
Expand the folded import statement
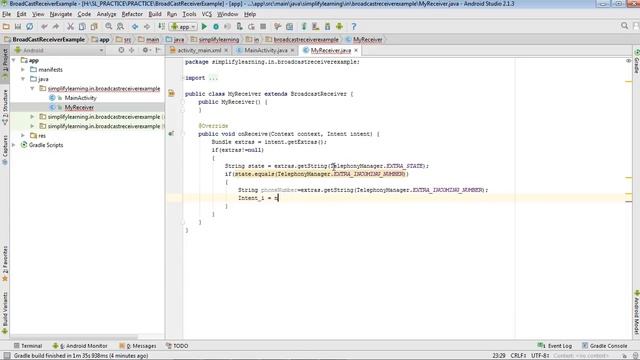213,78
